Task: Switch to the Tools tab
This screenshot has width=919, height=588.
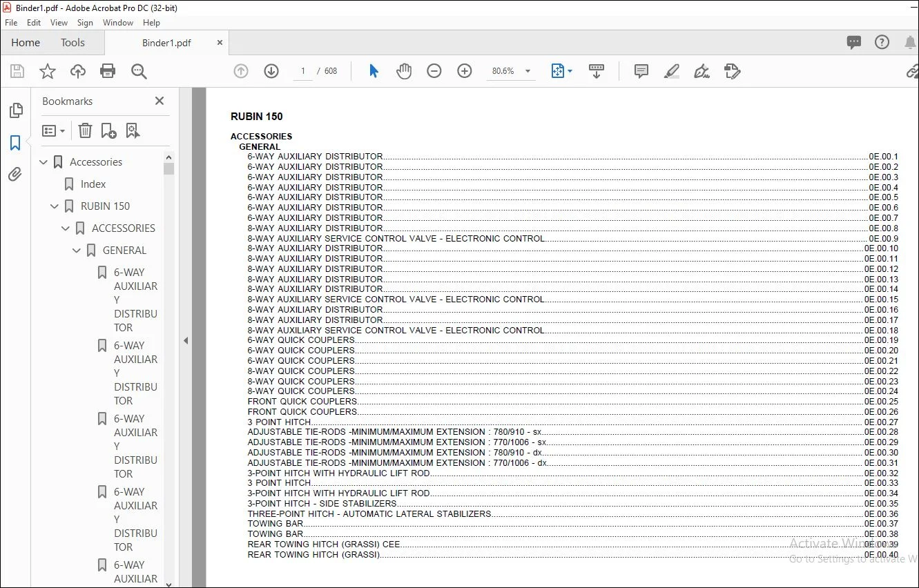Action: coord(72,43)
